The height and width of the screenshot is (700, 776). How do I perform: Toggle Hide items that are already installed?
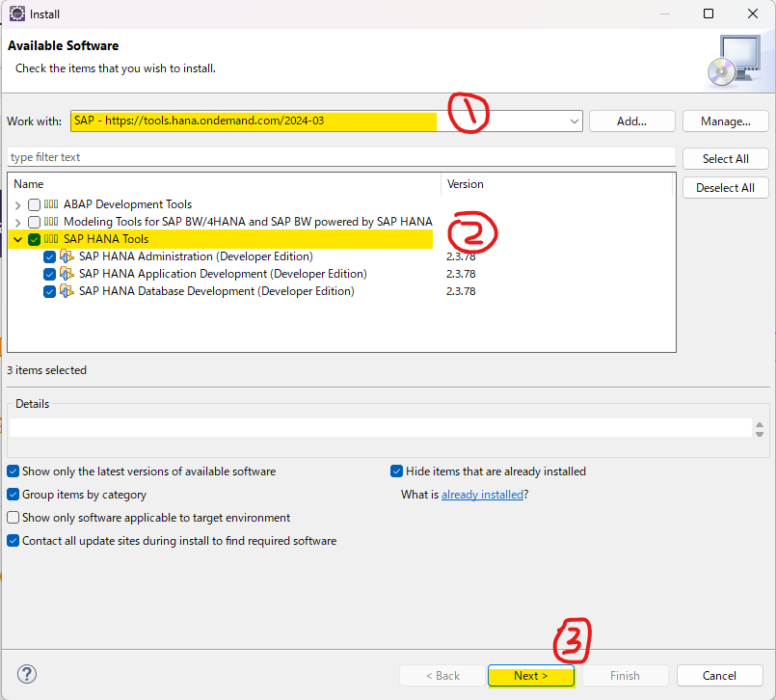point(396,471)
